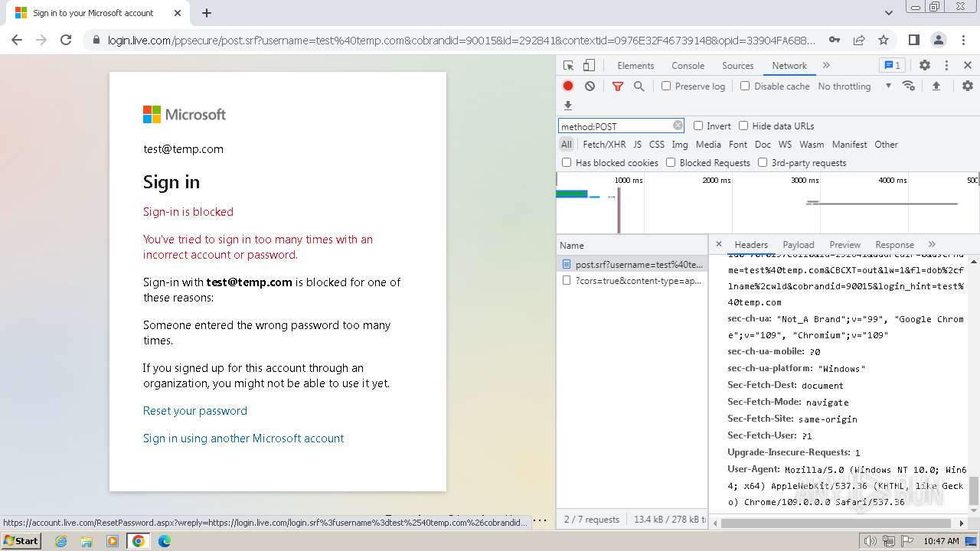Open the Windows Start menu

pos(21,541)
